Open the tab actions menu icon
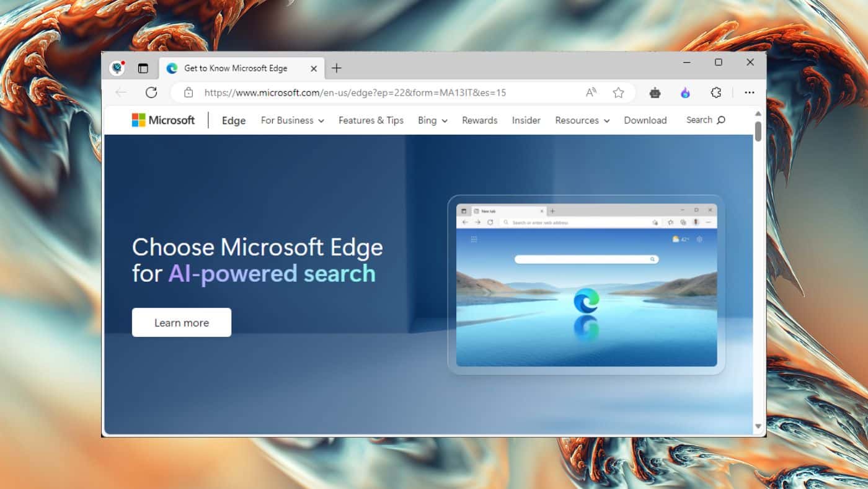 tap(143, 68)
